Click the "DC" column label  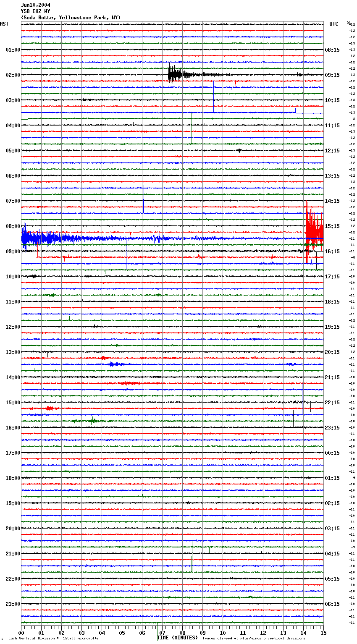coord(348,23)
